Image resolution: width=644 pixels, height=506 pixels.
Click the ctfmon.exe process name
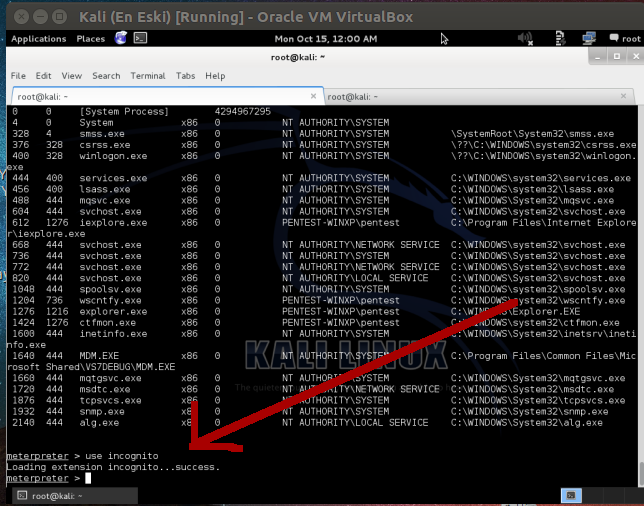tap(108, 322)
